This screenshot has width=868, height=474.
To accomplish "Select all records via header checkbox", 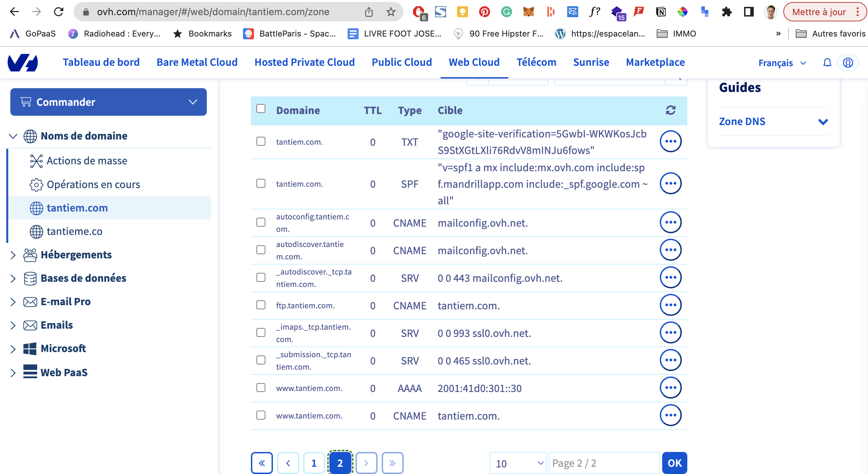I will point(261,109).
